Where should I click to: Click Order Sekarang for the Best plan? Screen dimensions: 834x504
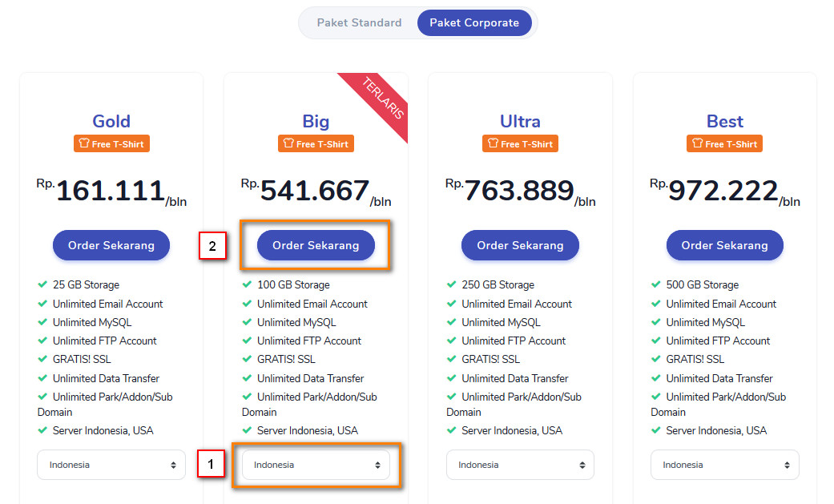tap(724, 245)
